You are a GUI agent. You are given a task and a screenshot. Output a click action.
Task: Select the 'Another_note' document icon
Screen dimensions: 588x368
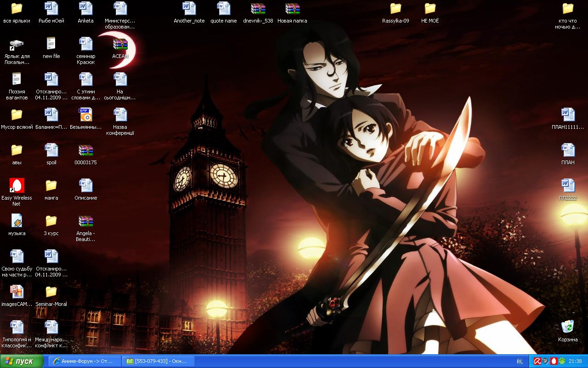tap(189, 9)
